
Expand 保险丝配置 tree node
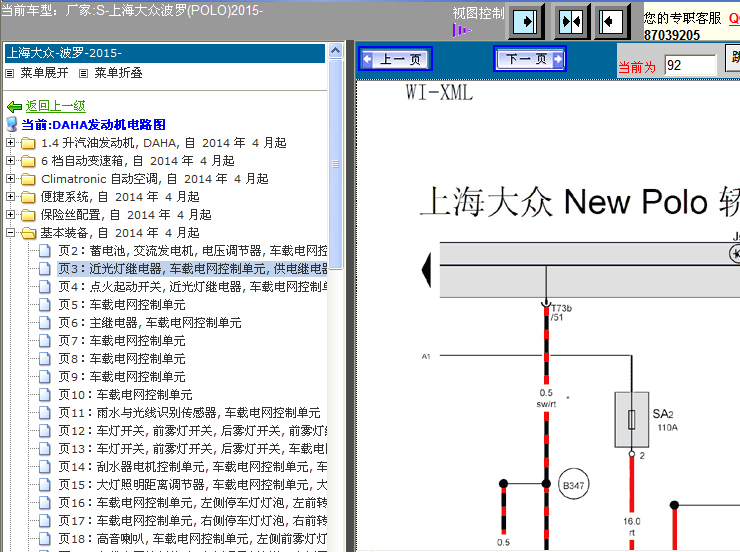coord(10,214)
